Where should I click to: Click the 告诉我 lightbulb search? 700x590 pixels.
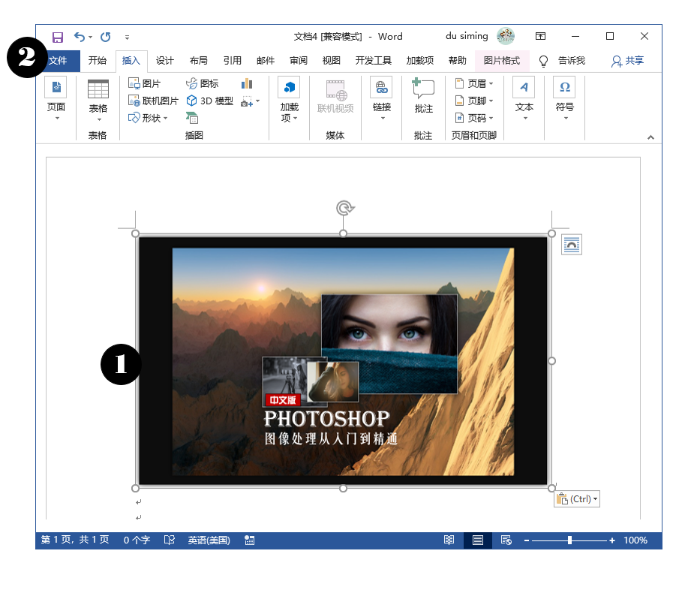562,61
